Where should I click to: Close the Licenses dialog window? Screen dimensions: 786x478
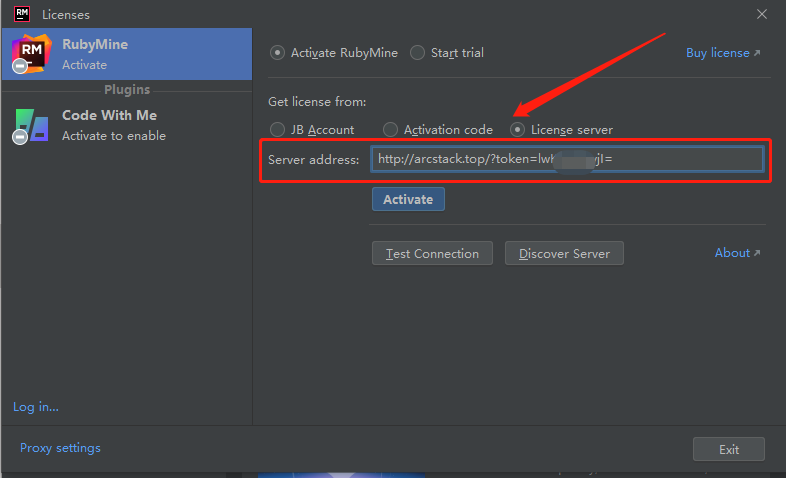tap(761, 14)
